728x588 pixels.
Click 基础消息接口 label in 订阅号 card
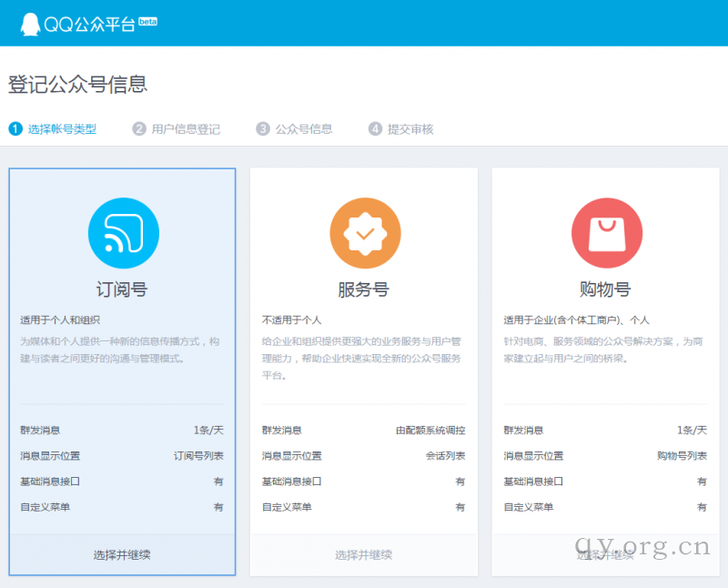point(50,482)
